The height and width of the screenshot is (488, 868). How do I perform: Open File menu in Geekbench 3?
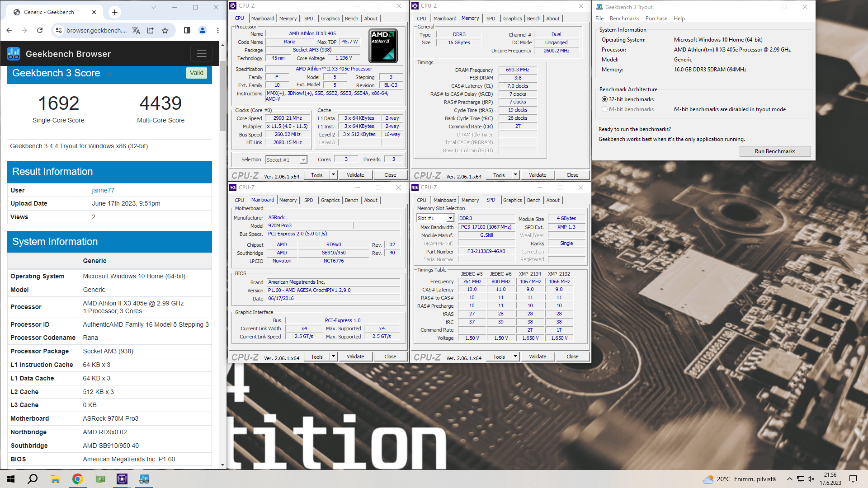pyautogui.click(x=599, y=19)
